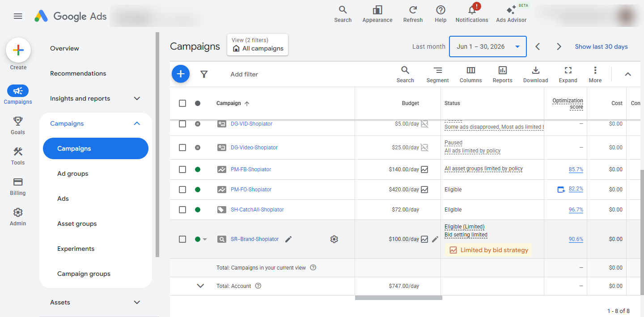Check the PM-FO-Shopiator row checkbox

[182, 190]
